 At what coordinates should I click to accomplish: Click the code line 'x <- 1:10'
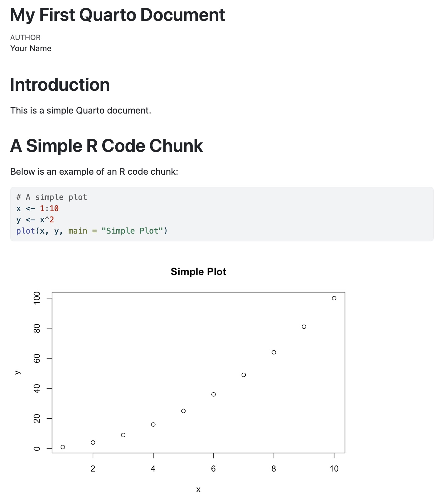(x=37, y=208)
